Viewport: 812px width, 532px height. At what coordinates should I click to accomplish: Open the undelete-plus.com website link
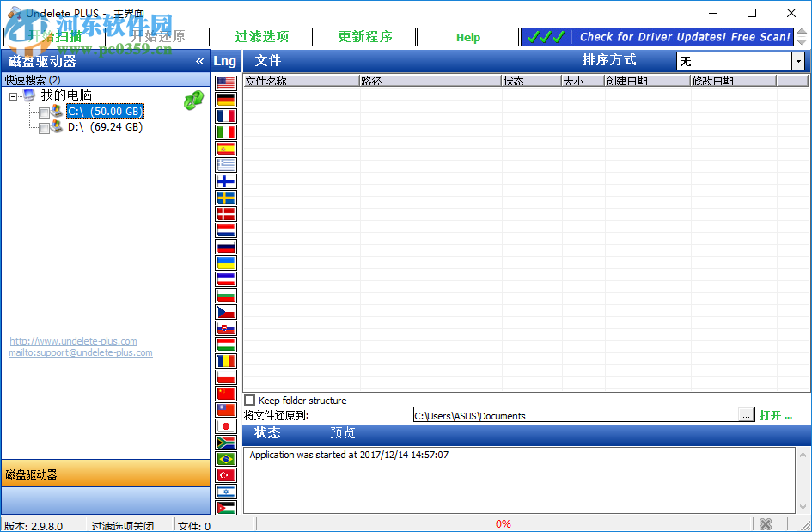tap(74, 341)
